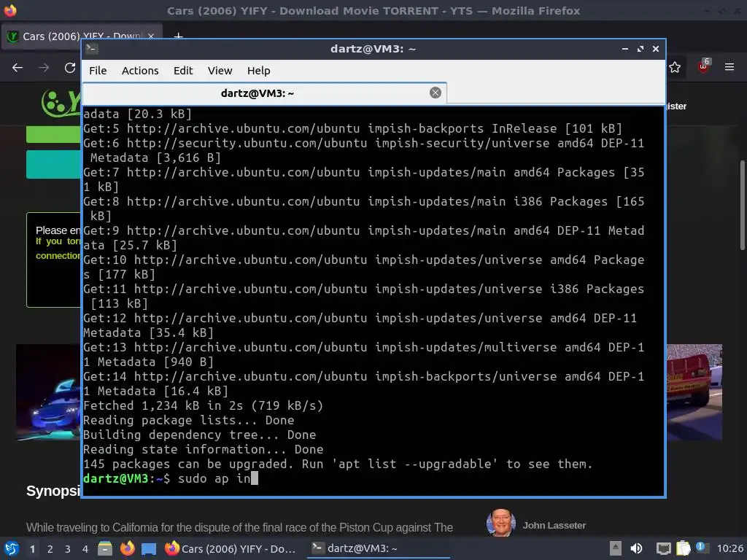Click the 10:26 taskbar clock
The height and width of the screenshot is (560, 747).
[729, 548]
